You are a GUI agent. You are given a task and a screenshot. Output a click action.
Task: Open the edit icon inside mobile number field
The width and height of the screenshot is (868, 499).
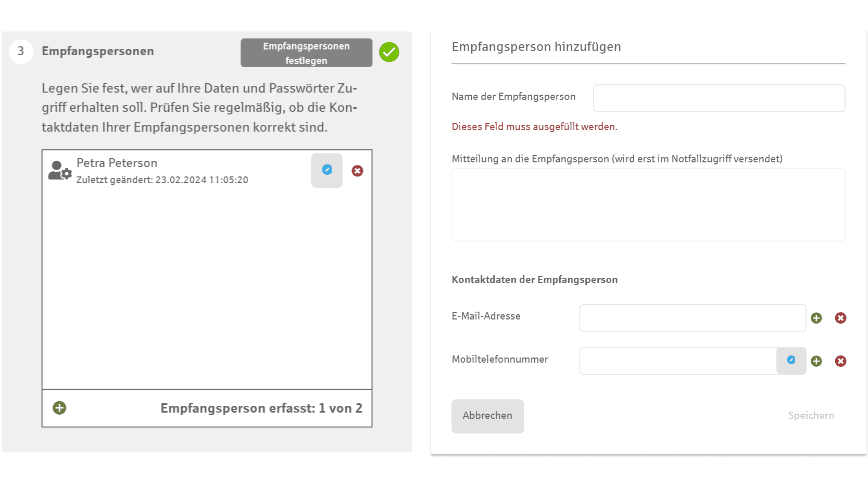[791, 361]
